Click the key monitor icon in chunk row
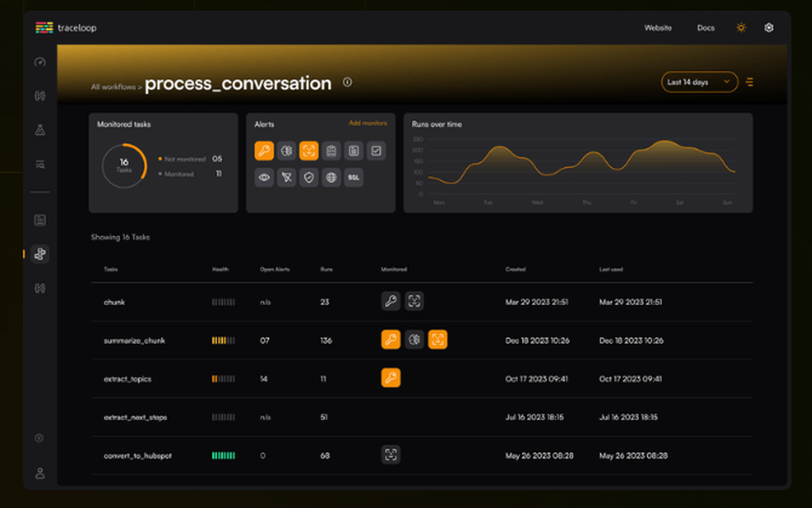This screenshot has height=508, width=812. [391, 301]
